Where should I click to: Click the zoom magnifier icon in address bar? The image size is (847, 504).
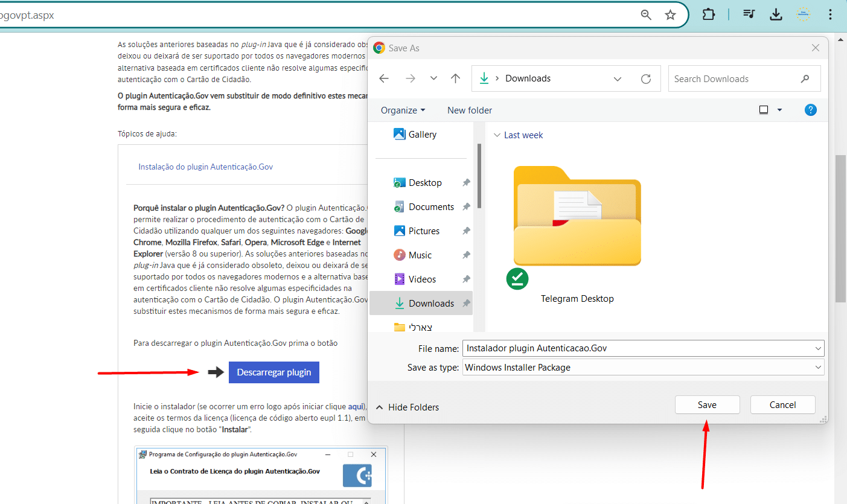point(646,15)
